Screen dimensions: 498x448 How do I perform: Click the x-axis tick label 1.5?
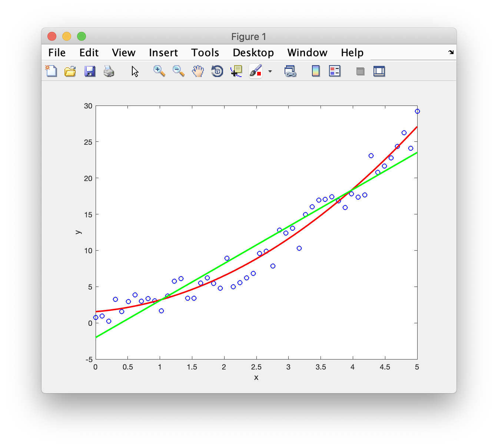pyautogui.click(x=192, y=367)
